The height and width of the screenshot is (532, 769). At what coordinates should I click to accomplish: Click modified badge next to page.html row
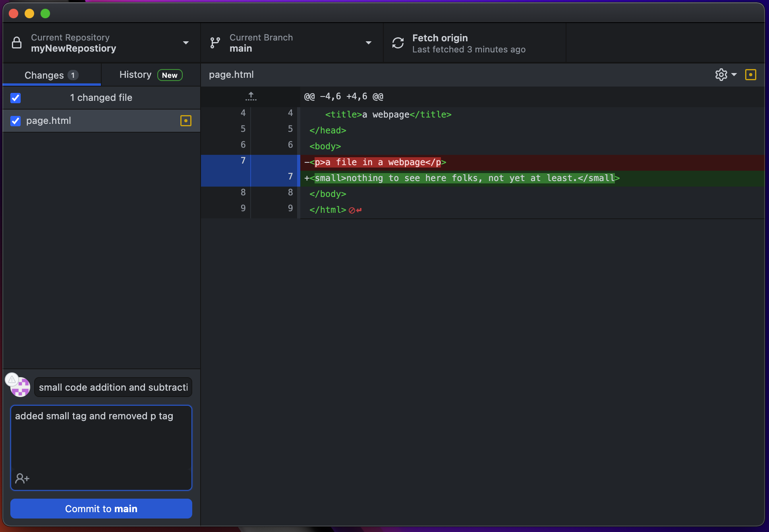point(186,121)
